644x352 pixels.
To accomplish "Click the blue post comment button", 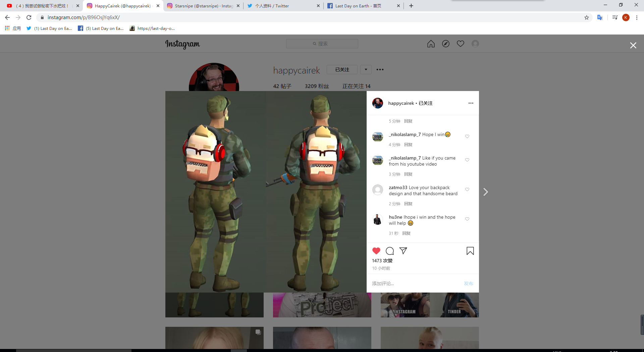I will click(x=468, y=283).
